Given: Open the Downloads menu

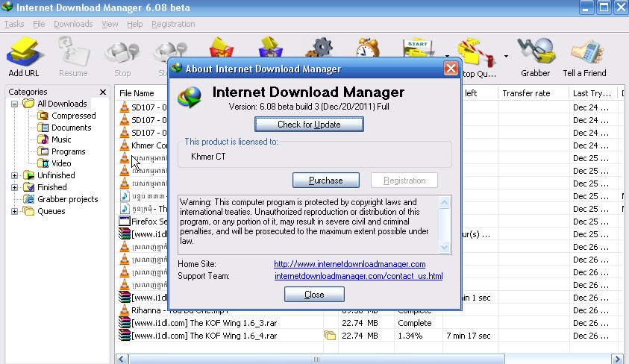Looking at the screenshot, I should click(73, 24).
